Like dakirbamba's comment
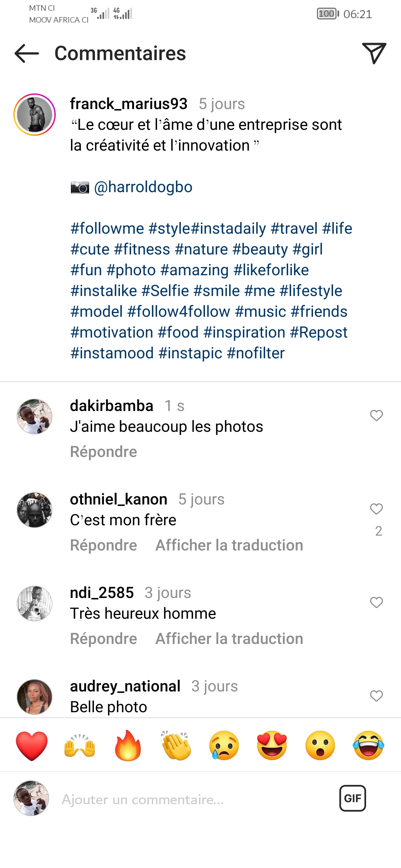The width and height of the screenshot is (401, 868). coord(376,415)
